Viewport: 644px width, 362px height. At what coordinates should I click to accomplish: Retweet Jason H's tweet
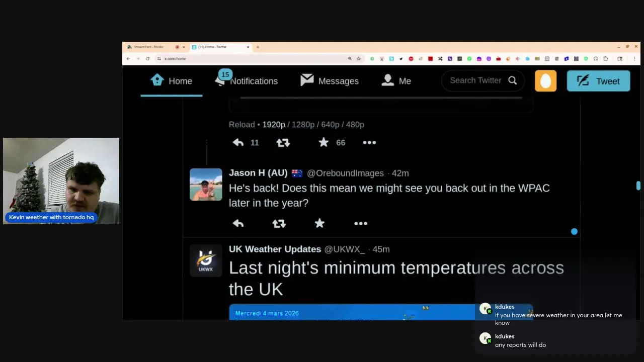coord(279,224)
